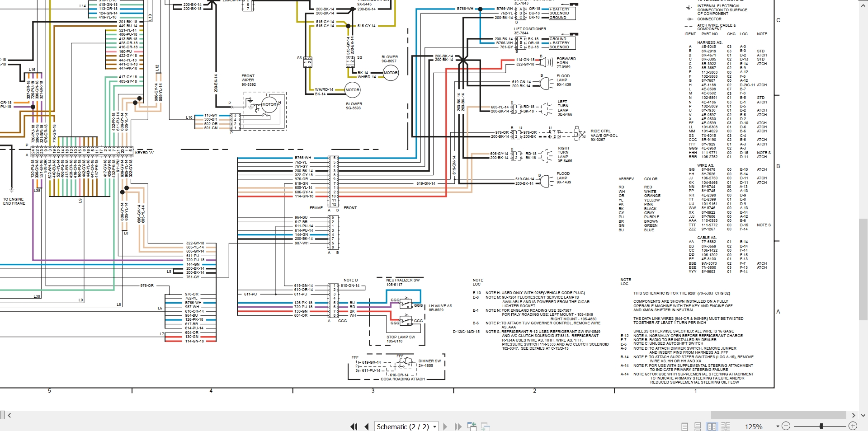Click the 'CABLE AS.' heading
The height and width of the screenshot is (431, 868).
pos(707,238)
